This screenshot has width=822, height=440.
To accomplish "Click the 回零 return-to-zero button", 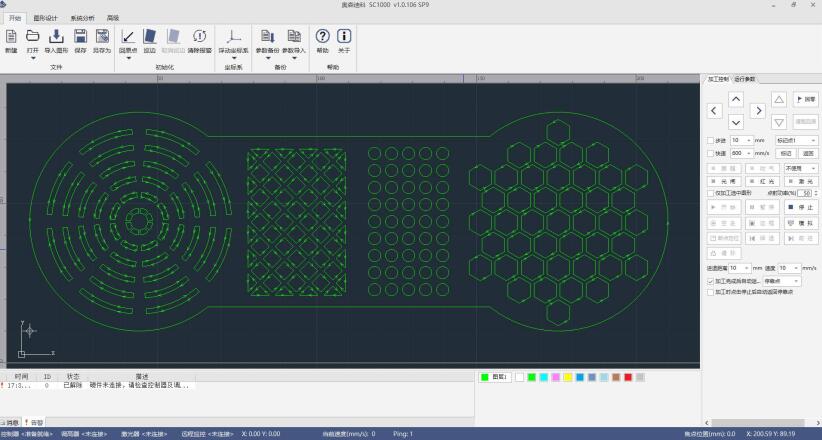I will coord(805,99).
